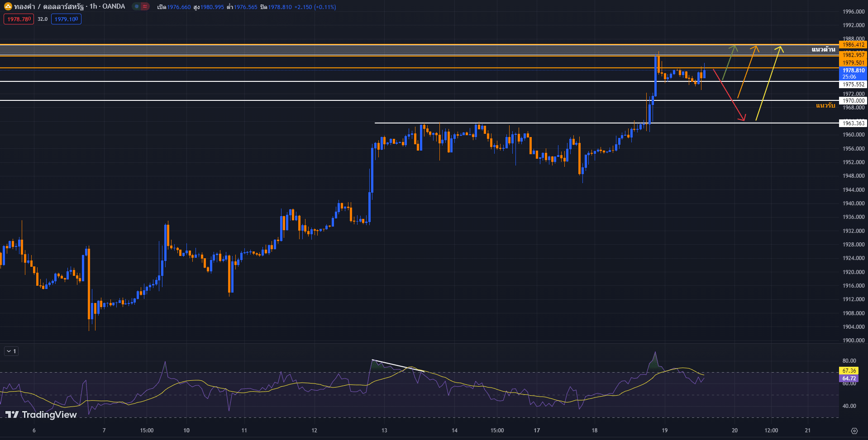Click the current price 1978.810 countdown label
Viewport: 868px width, 440px height.
coord(853,73)
